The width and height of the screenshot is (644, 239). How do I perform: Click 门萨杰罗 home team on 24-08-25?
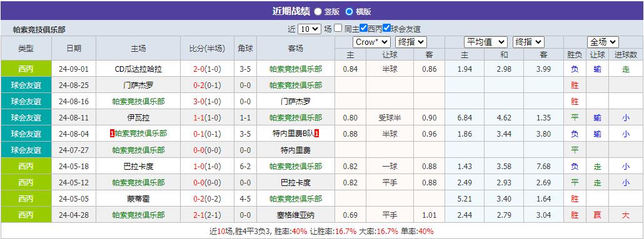pyautogui.click(x=138, y=85)
